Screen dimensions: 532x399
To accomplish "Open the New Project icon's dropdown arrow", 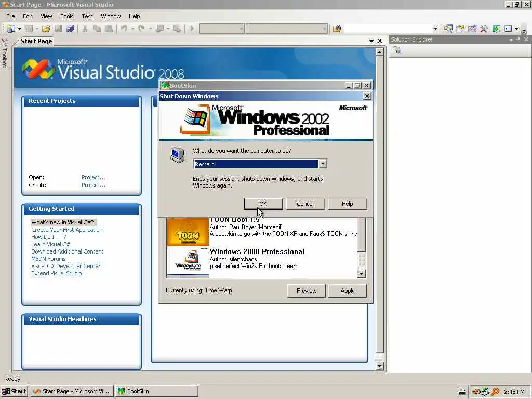I will pyautogui.click(x=19, y=29).
